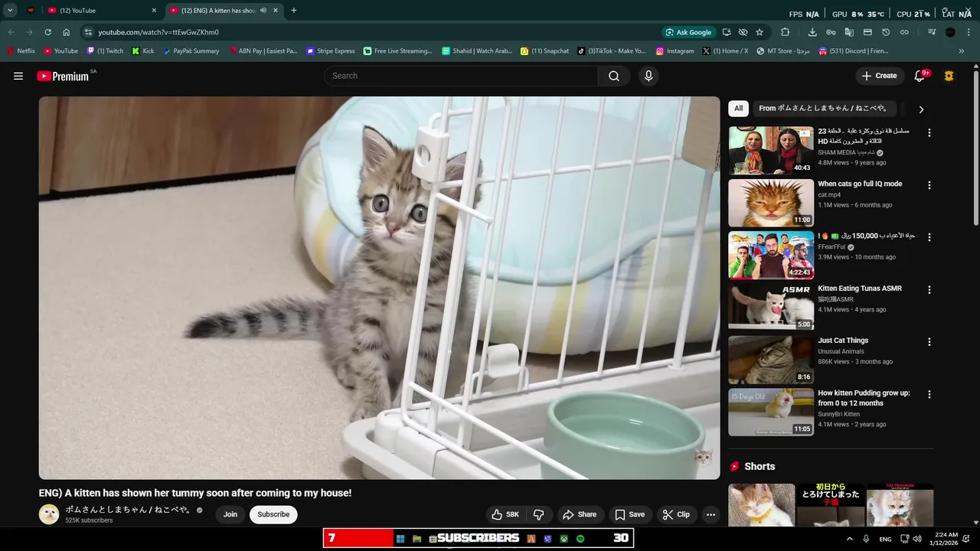Click the payment card toolbar icon
The width and height of the screenshot is (980, 551).
[x=867, y=32]
